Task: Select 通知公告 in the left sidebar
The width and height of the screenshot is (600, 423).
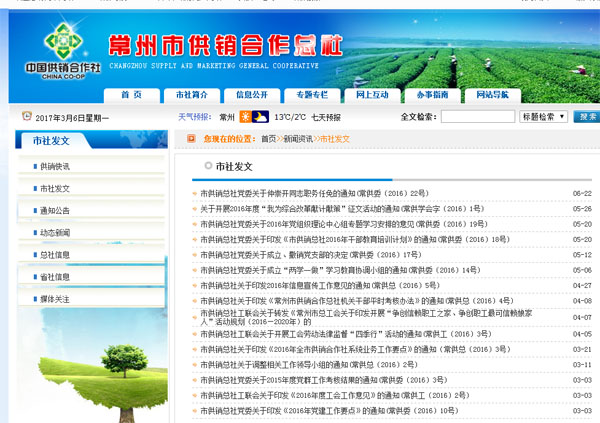Action: [55, 211]
